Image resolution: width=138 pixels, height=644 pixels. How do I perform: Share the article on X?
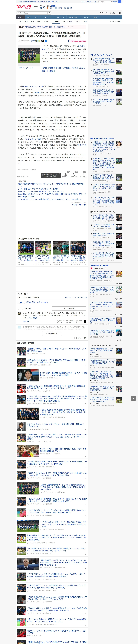[x=43, y=41]
